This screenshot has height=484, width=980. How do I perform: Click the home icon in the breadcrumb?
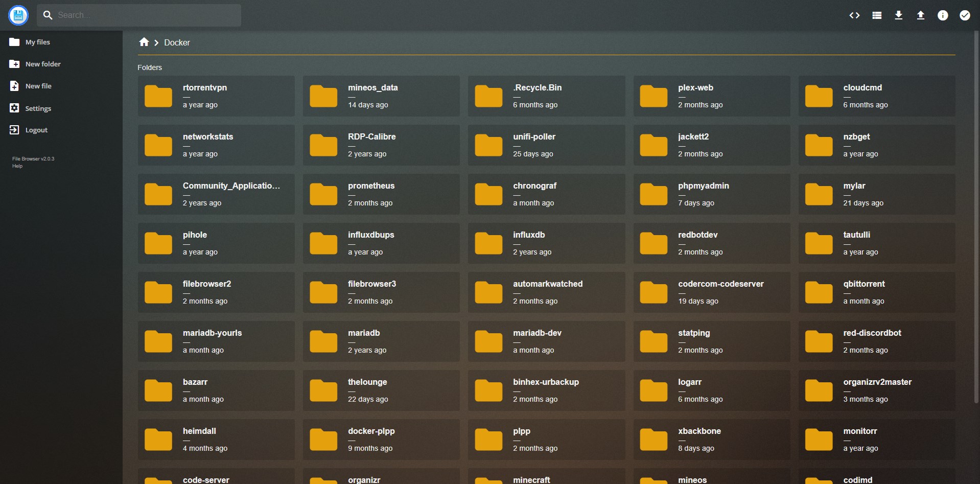(144, 42)
